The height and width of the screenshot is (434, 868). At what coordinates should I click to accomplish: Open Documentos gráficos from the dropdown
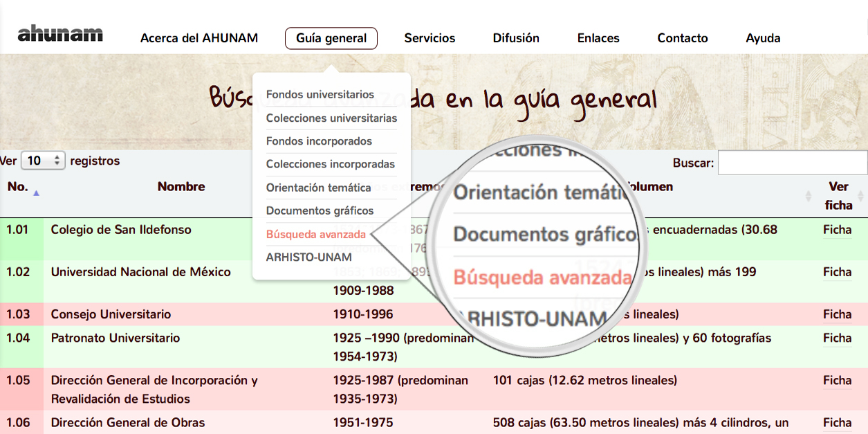pyautogui.click(x=320, y=211)
